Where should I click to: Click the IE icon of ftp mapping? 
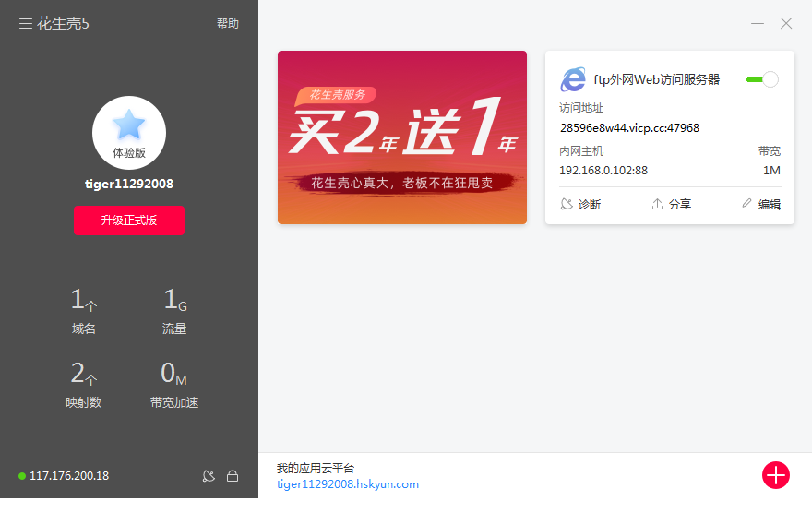(x=573, y=79)
